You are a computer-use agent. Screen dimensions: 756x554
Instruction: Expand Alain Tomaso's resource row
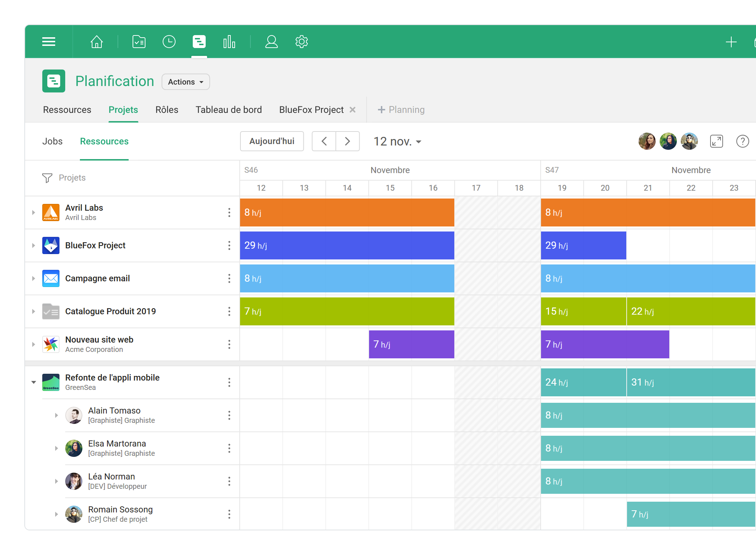click(56, 415)
